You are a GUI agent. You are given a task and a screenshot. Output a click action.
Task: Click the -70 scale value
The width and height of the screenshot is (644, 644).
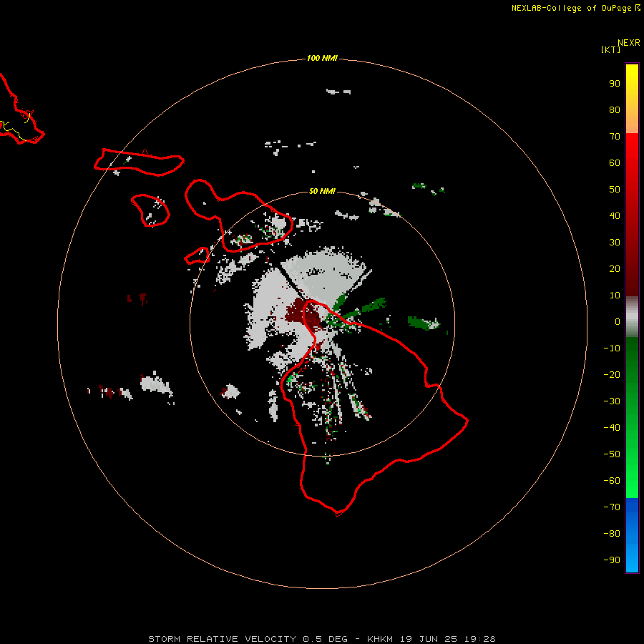(x=612, y=507)
